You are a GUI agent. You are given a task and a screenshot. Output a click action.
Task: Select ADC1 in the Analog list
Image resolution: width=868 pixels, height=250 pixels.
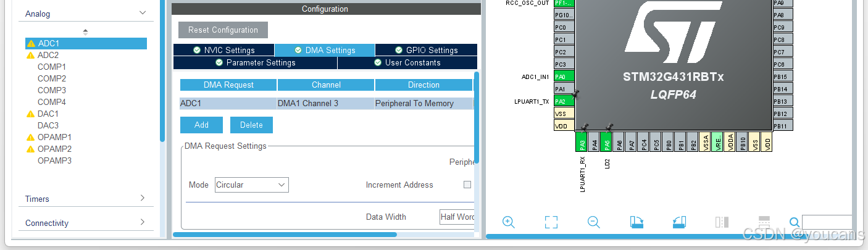pos(86,43)
